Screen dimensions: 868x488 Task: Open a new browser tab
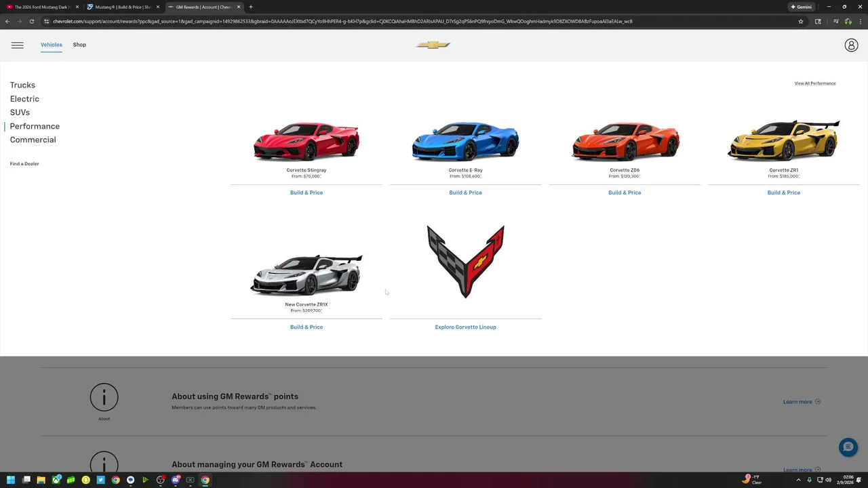[x=250, y=7]
